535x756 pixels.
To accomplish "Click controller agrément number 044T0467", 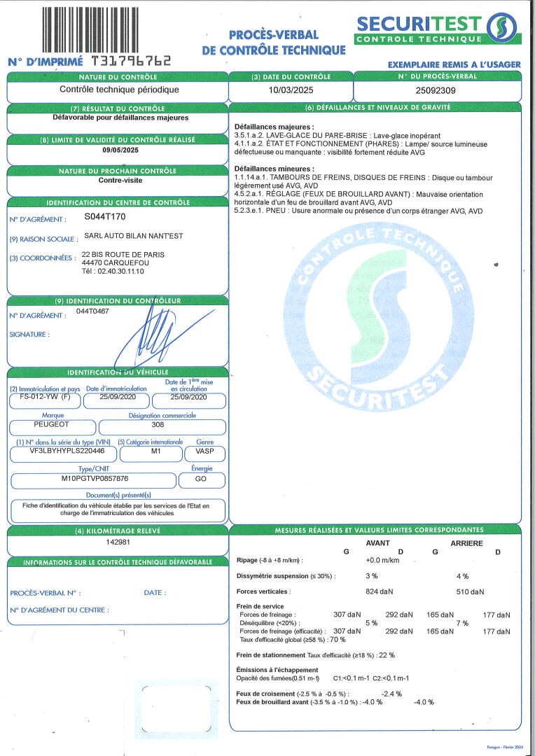I will tap(92, 311).
